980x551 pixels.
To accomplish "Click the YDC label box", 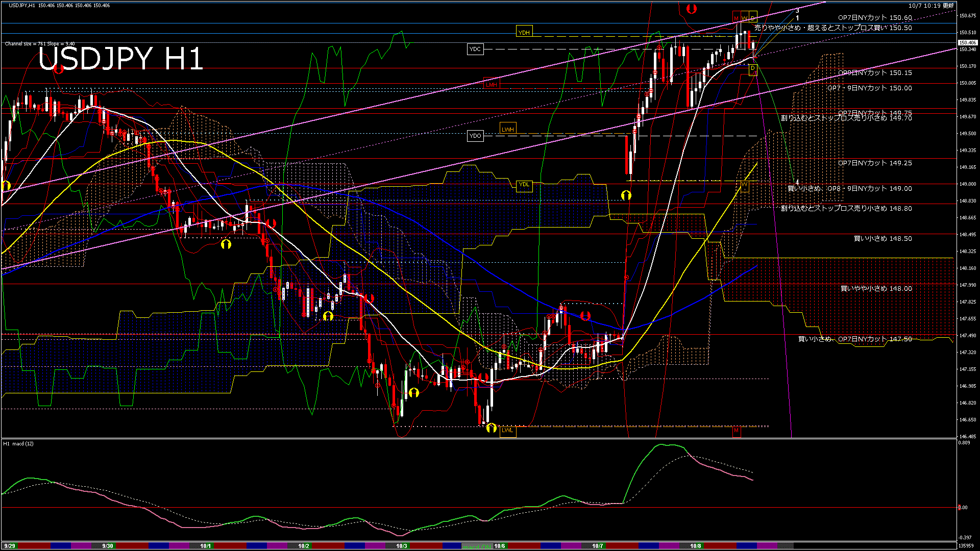I will pos(475,49).
